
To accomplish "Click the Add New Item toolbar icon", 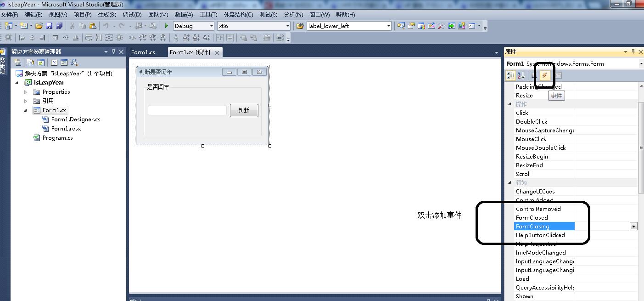I will (24, 26).
